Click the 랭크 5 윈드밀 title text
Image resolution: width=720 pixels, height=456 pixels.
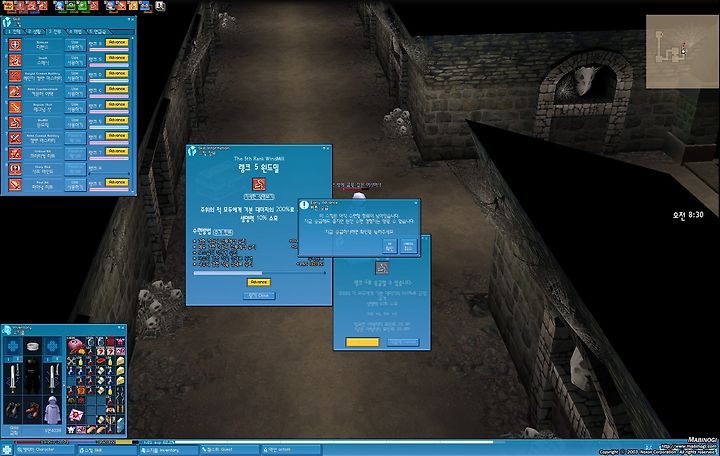coord(259,169)
